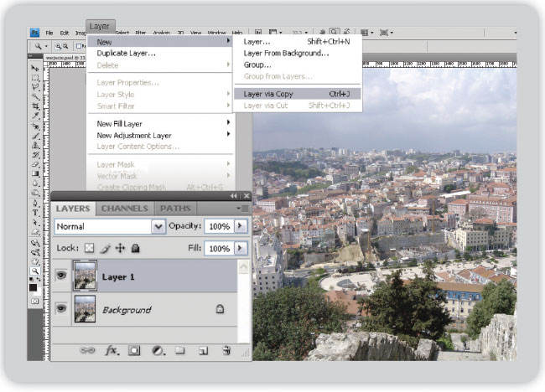Hide Layer 1 using its eye icon
This screenshot has height=392, width=545.
60,276
